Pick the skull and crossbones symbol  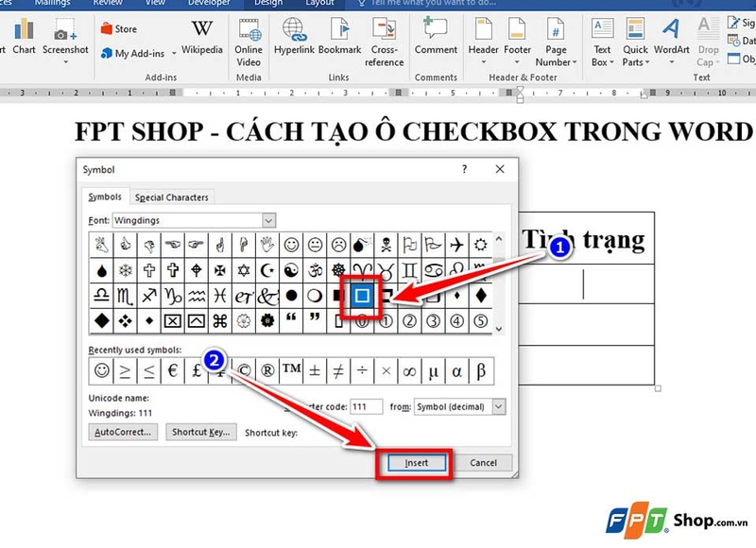click(x=386, y=245)
